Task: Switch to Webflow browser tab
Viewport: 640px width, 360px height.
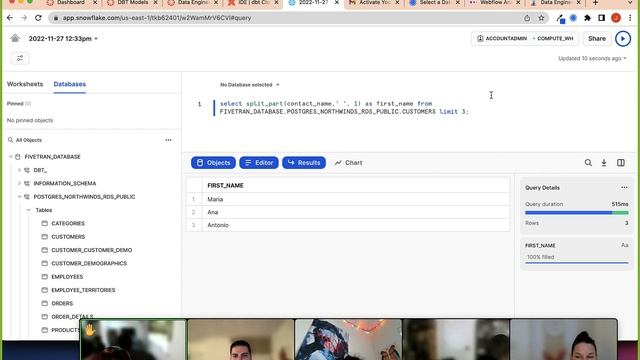Action: click(x=495, y=3)
